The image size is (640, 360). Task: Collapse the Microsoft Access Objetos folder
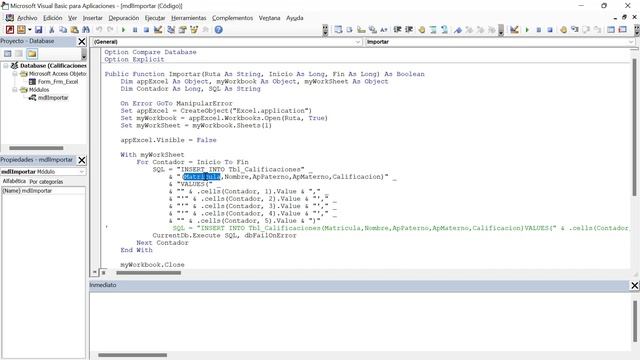click(15, 74)
